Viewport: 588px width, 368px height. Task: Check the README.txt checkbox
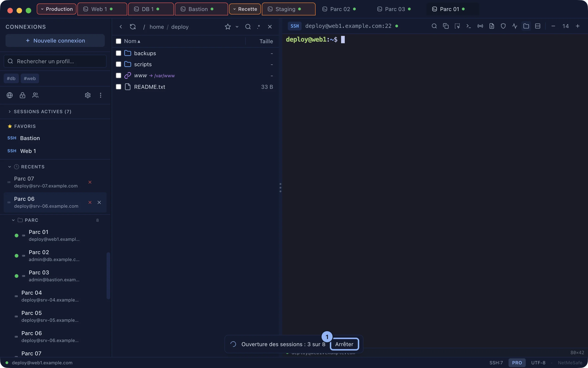(x=119, y=87)
